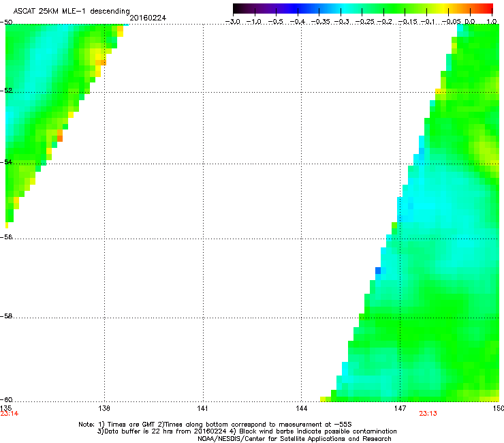Click the -0.2 colorbar tick label

click(385, 22)
